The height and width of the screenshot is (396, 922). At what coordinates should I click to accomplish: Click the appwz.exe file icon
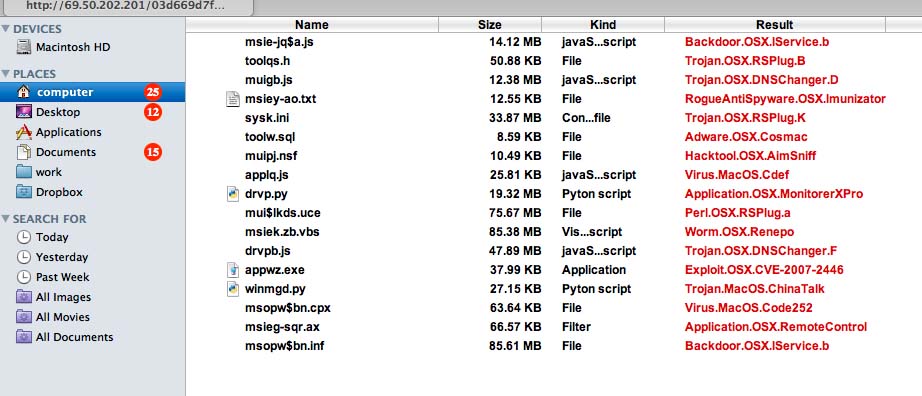click(x=233, y=270)
